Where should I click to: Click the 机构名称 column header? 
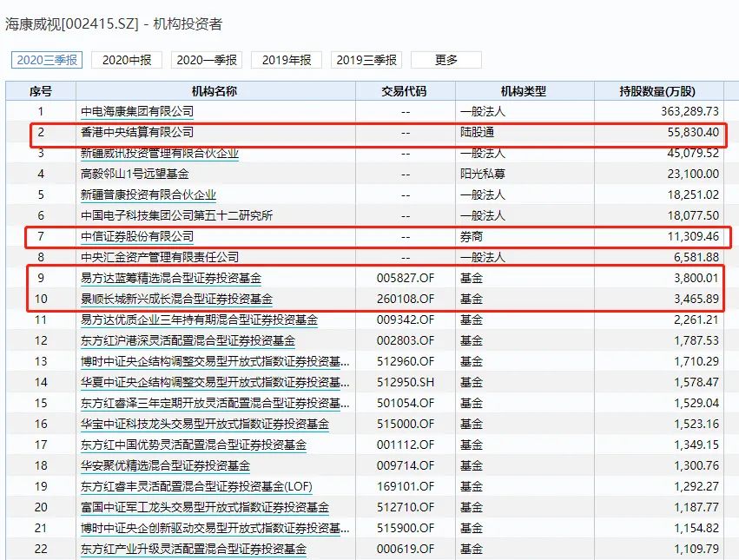215,91
